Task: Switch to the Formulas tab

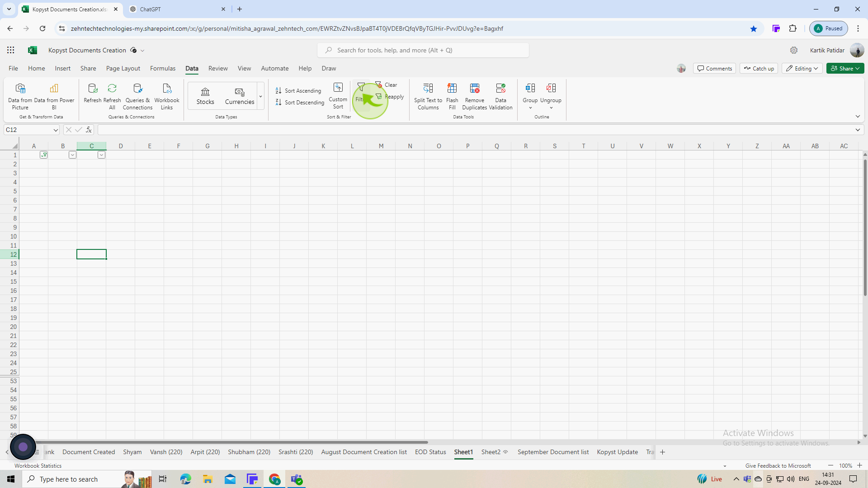Action: point(163,68)
